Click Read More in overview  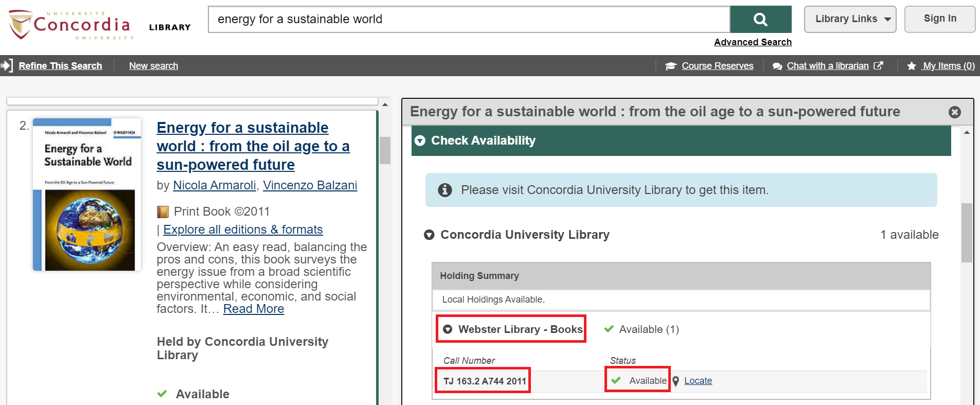(x=254, y=309)
